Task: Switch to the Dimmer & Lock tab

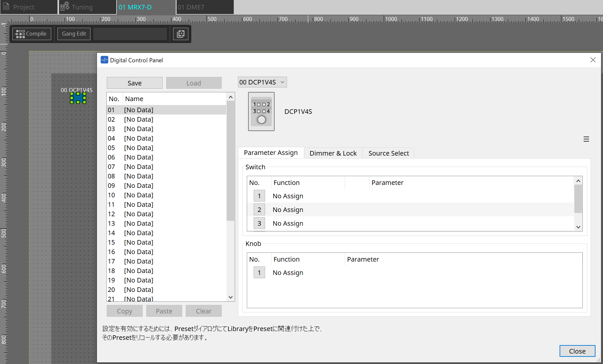Action: pos(333,153)
